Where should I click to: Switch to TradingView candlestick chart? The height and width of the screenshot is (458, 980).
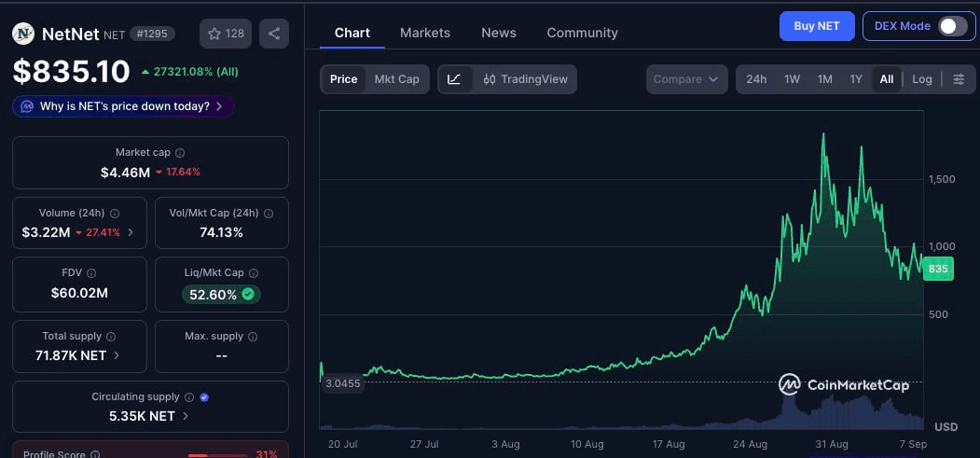click(x=526, y=79)
